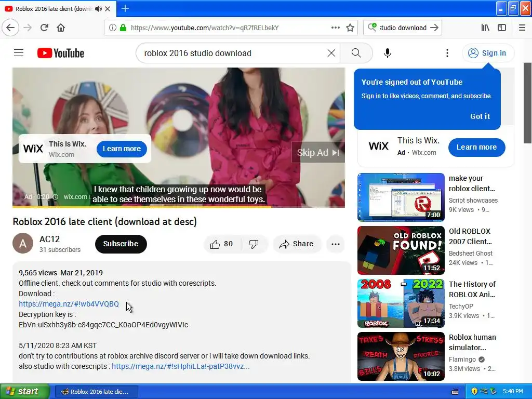Open 'Roblox human simulator...' video title
This screenshot has height=399, width=532.
(x=472, y=342)
